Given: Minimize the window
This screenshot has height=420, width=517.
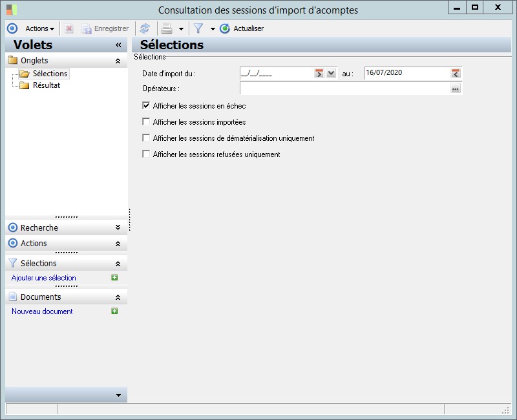Looking at the screenshot, I should (x=457, y=7).
